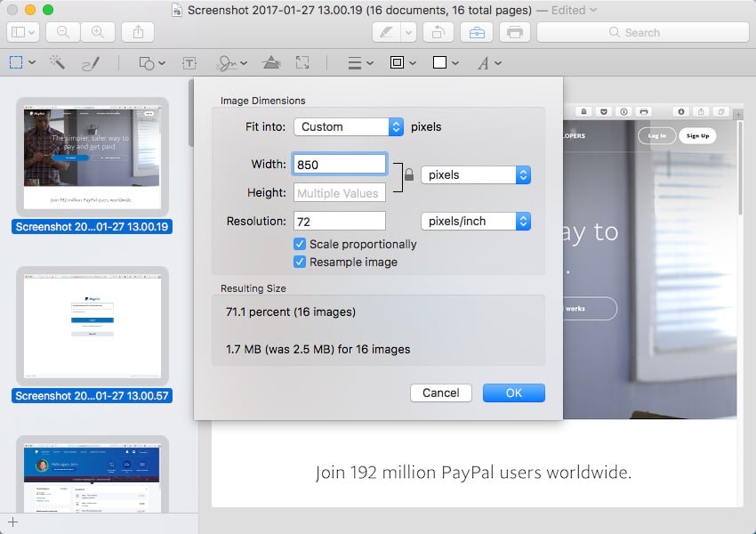Select the Screenshot 13.00.19 thumbnail
Image resolution: width=756 pixels, height=534 pixels.
coord(92,158)
